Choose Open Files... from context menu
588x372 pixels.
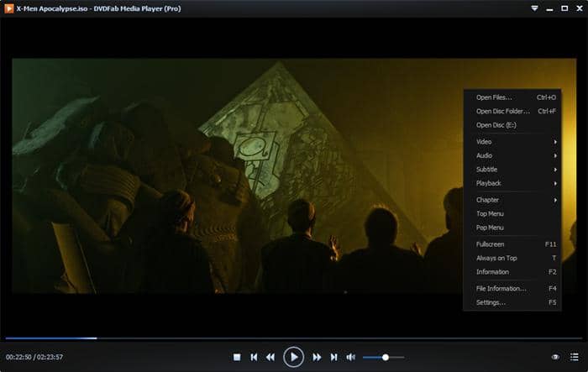(x=512, y=97)
